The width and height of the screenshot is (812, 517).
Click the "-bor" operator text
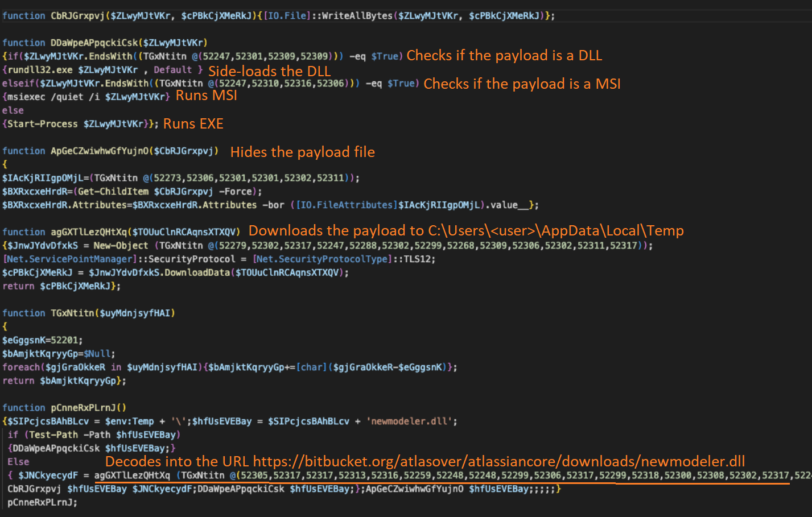point(273,205)
